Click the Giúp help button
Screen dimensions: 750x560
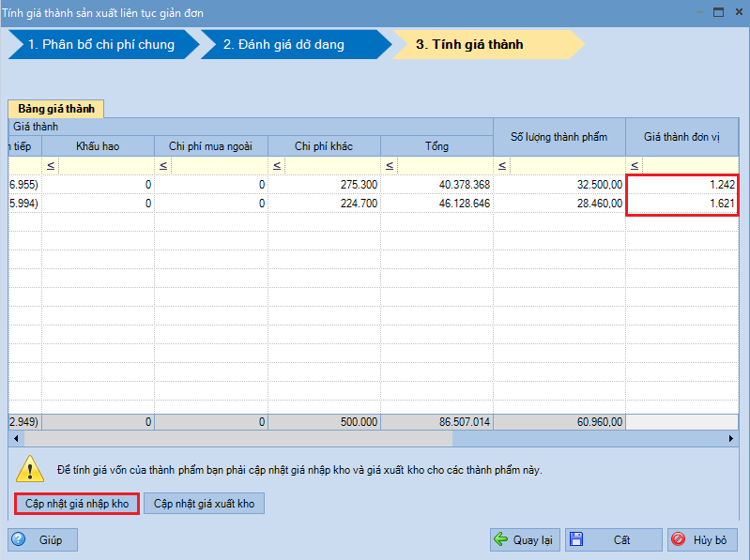click(x=42, y=539)
